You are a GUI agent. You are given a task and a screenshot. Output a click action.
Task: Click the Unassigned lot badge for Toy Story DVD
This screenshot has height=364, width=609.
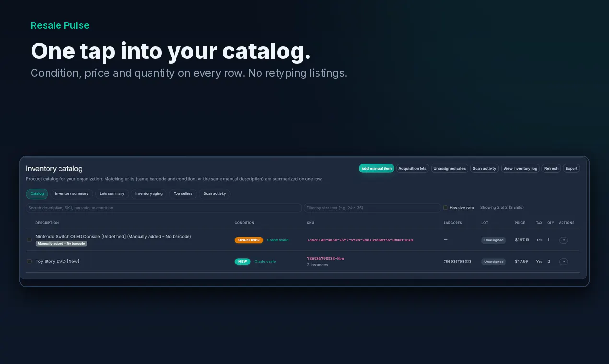pyautogui.click(x=493, y=262)
